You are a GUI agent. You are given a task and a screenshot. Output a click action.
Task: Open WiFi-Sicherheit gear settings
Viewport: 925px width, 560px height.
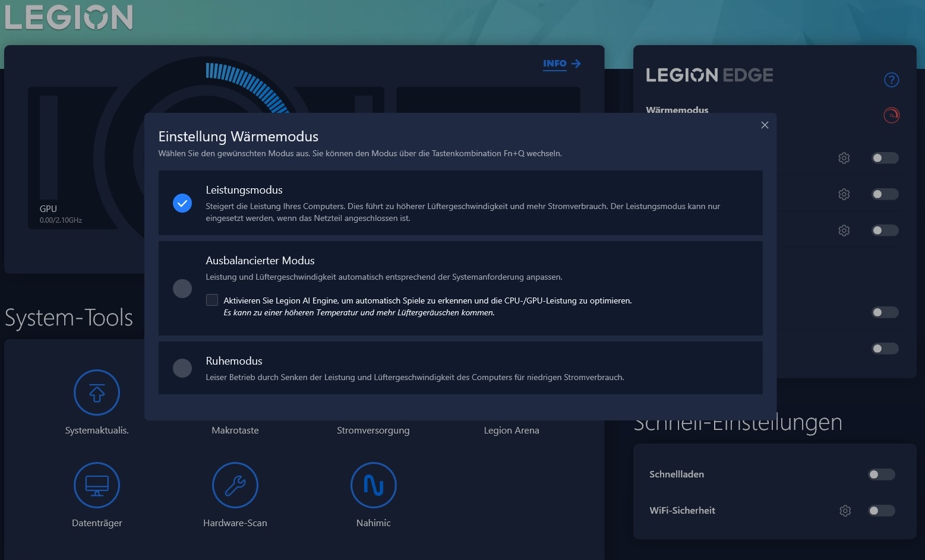pos(845,511)
